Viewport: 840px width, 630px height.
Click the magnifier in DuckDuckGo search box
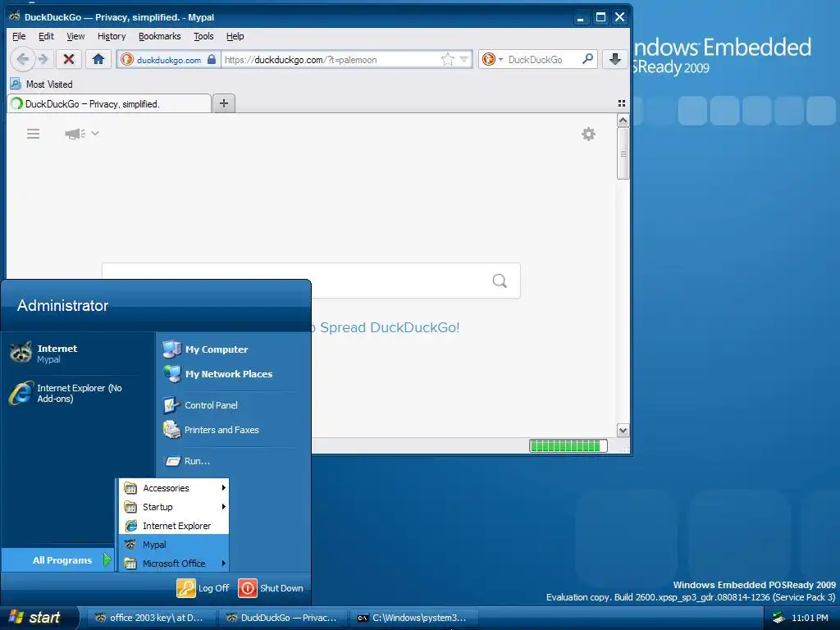(x=500, y=281)
